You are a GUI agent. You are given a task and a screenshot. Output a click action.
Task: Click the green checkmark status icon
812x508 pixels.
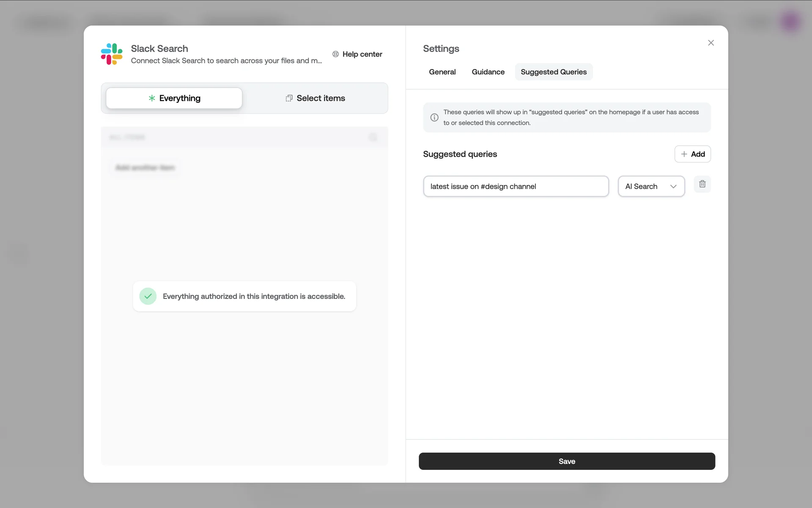pos(148,296)
